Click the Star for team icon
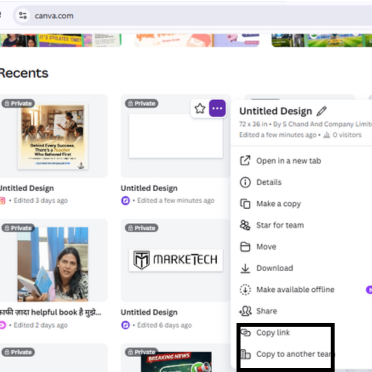The height and width of the screenshot is (372, 372). [x=245, y=225]
